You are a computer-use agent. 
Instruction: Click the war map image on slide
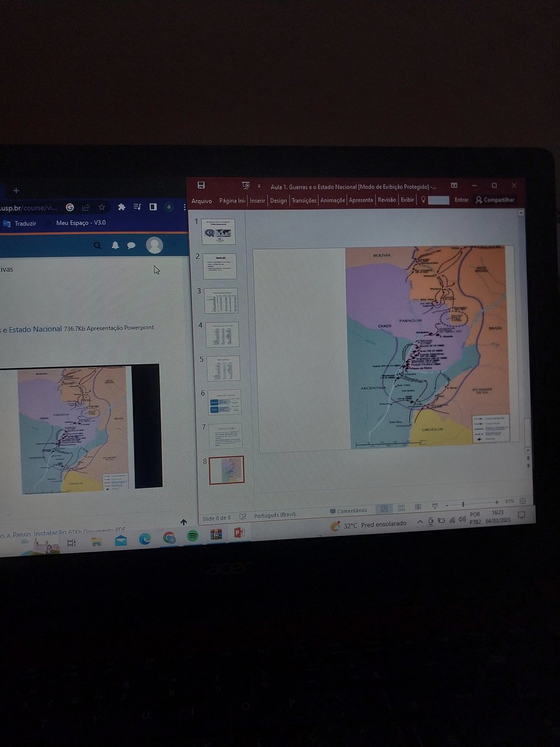pos(429,346)
